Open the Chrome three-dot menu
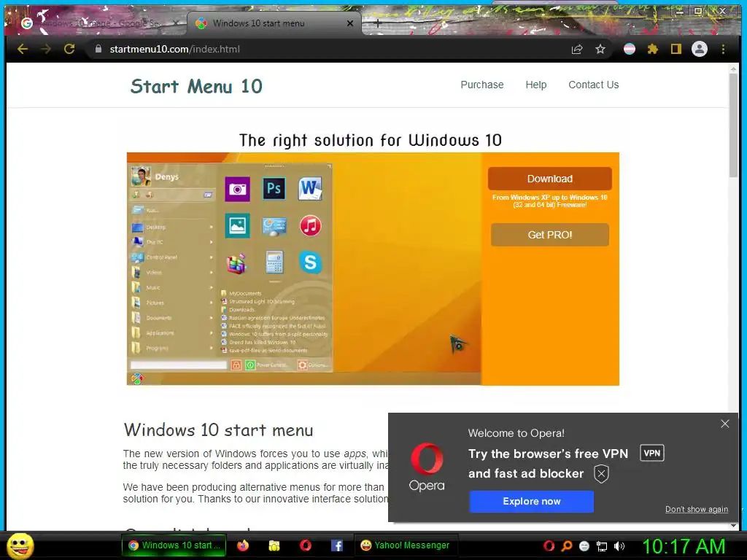Screen dimensions: 747x560 click(723, 49)
